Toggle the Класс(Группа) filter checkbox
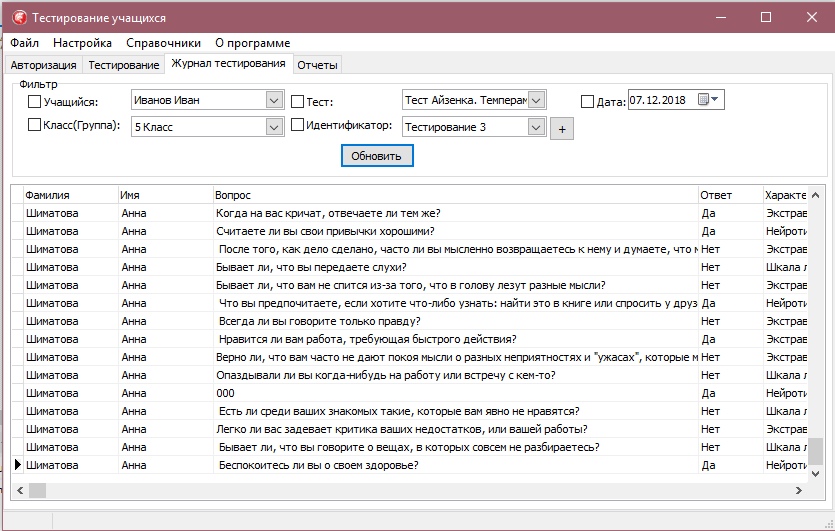The image size is (835, 531). click(x=35, y=126)
